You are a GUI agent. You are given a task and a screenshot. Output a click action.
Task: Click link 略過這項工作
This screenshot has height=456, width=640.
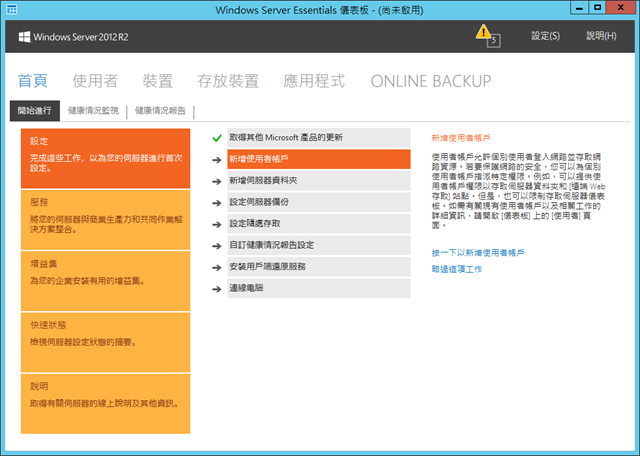[x=457, y=269]
